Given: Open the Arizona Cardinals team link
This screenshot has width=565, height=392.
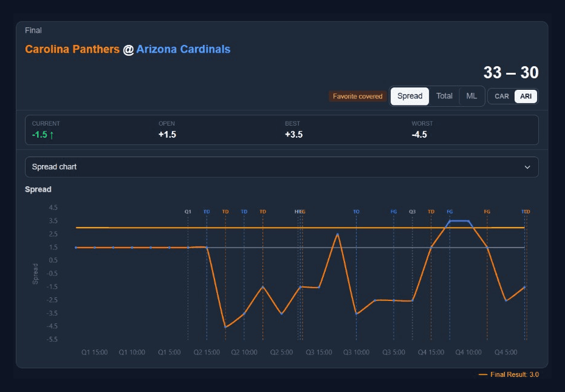Looking at the screenshot, I should (x=183, y=49).
